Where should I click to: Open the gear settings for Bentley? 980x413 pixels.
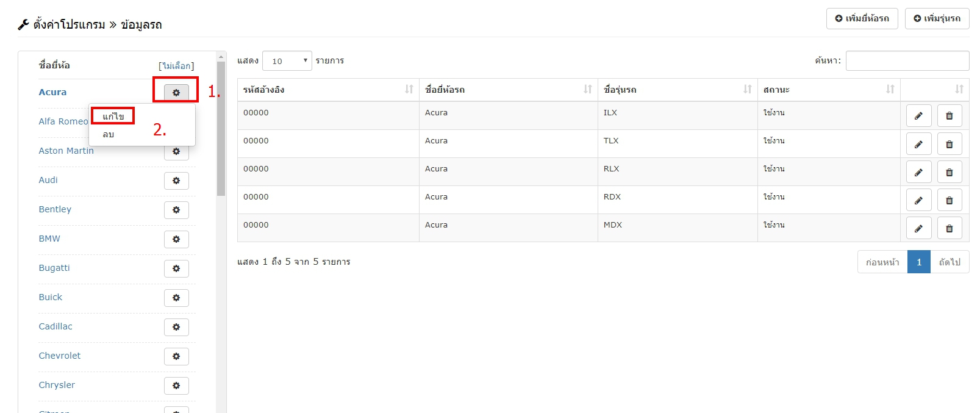pyautogui.click(x=176, y=210)
